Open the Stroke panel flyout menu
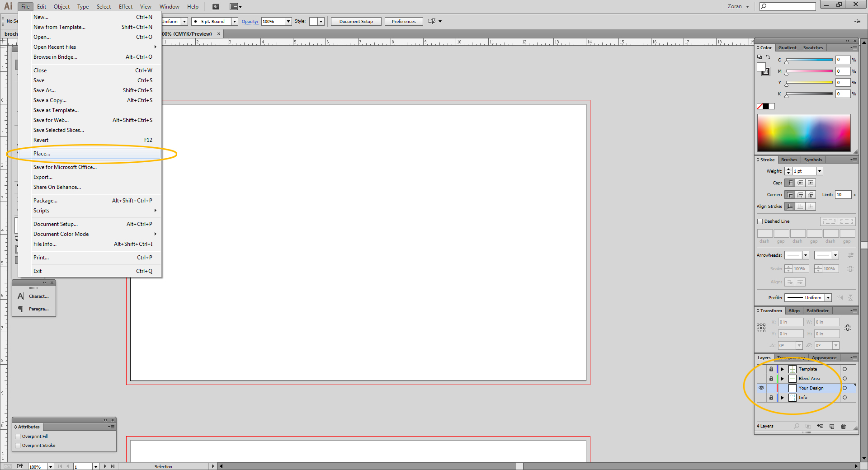The image size is (868, 470). [x=853, y=160]
